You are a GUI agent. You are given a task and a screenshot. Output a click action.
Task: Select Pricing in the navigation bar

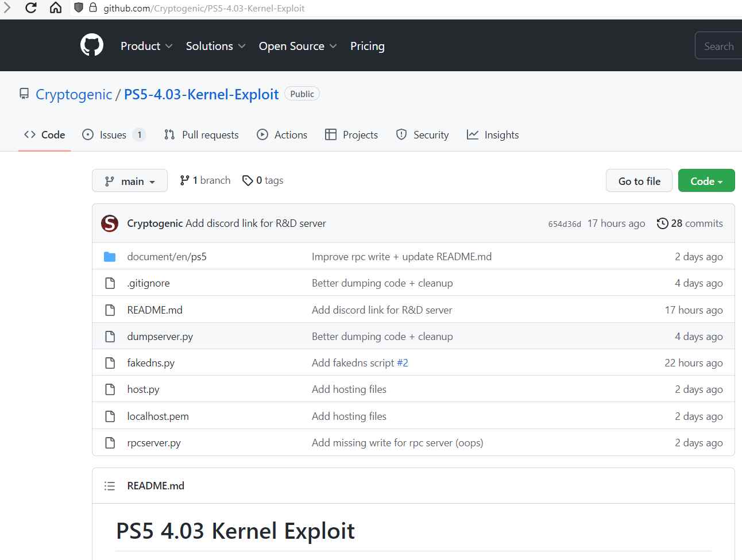[368, 46]
